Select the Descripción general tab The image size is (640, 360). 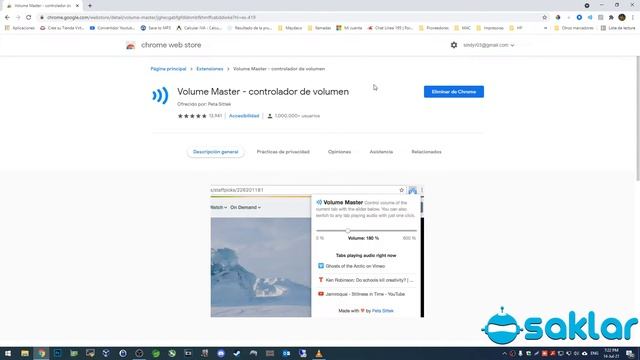tap(216, 152)
